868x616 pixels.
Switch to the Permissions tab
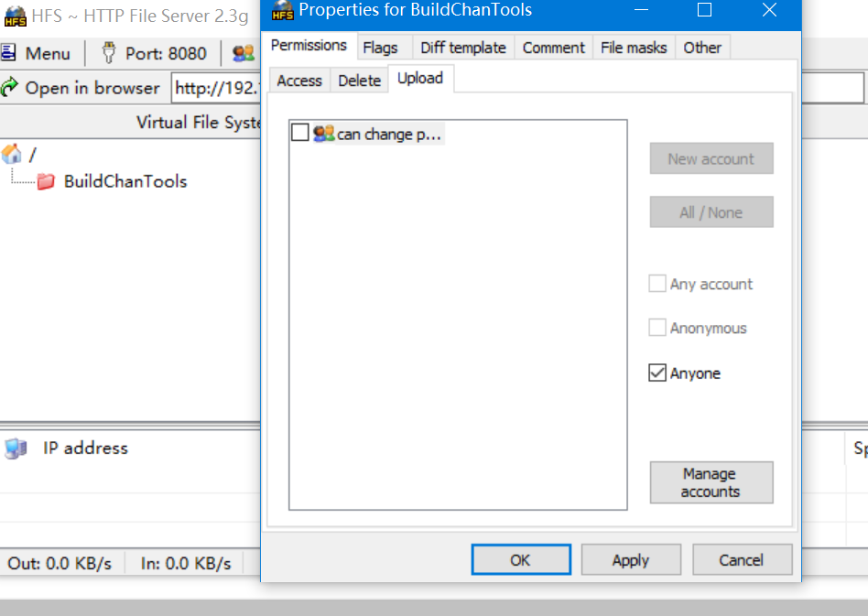pos(309,46)
